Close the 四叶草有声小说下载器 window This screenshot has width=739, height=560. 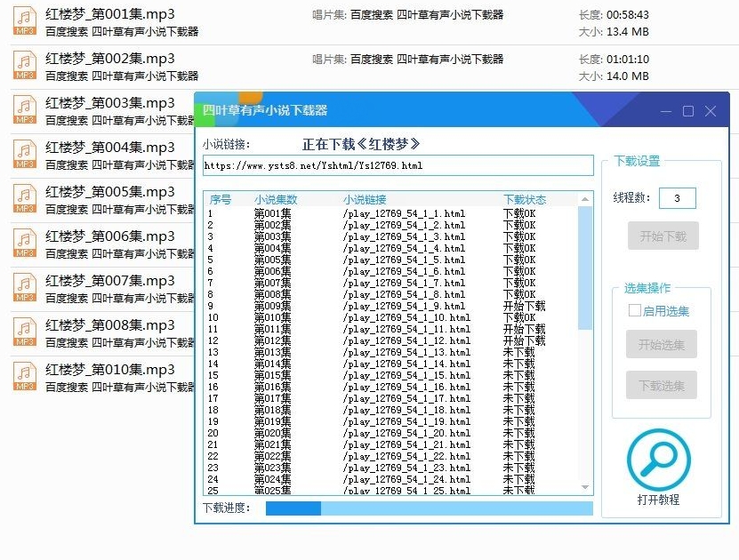[x=711, y=111]
